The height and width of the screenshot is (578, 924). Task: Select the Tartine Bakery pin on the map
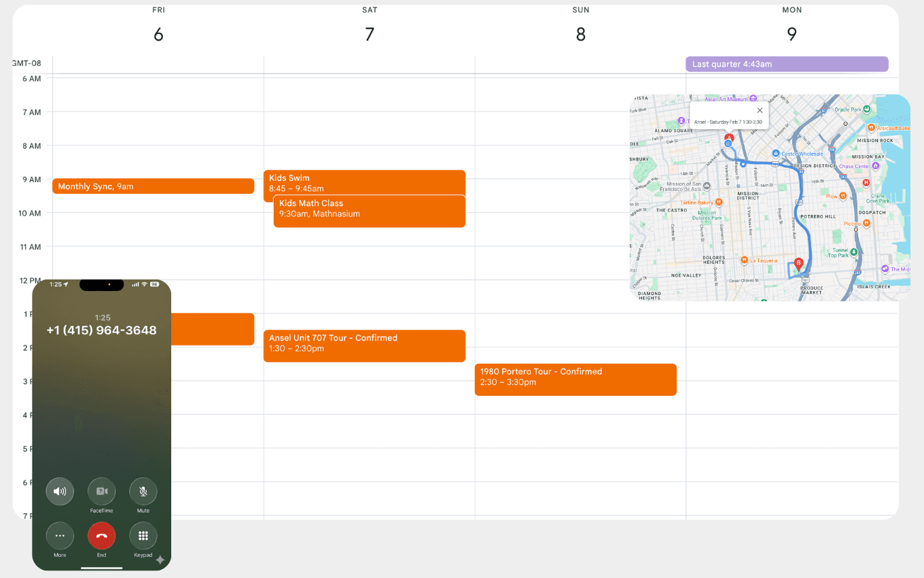[718, 203]
